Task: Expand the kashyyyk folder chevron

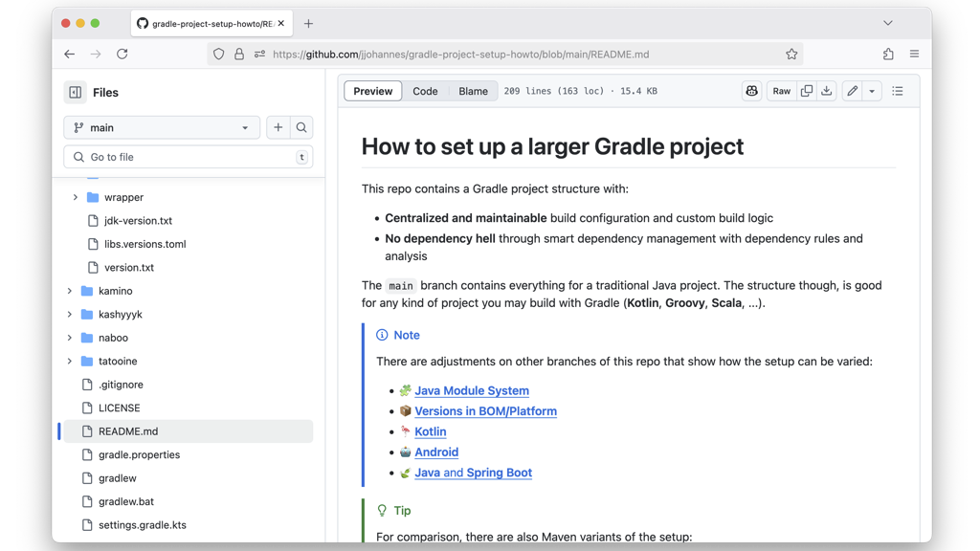Action: tap(69, 314)
